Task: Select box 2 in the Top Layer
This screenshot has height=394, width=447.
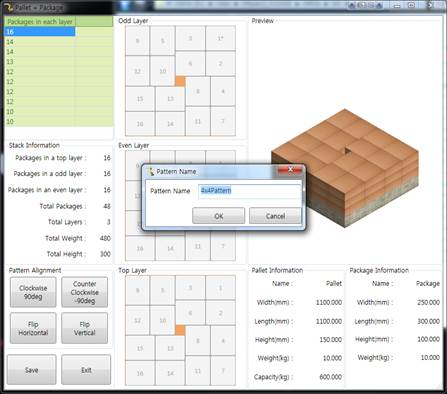Action: tap(220, 313)
